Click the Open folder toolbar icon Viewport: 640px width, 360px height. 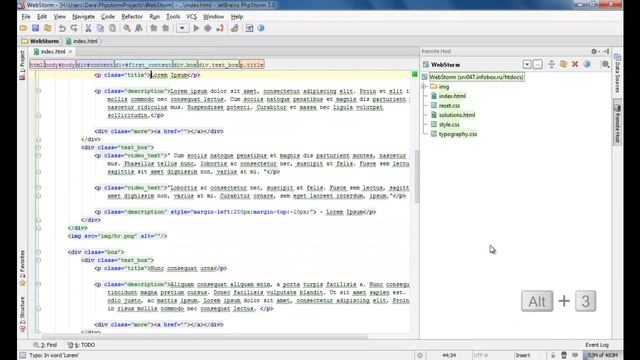tap(24, 28)
